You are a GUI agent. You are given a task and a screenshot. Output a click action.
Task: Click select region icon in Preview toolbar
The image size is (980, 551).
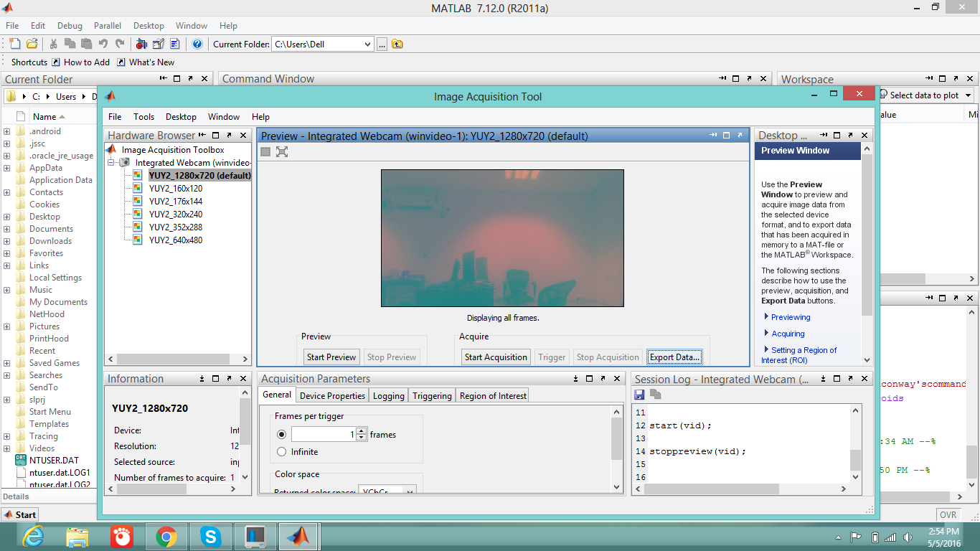coord(265,151)
